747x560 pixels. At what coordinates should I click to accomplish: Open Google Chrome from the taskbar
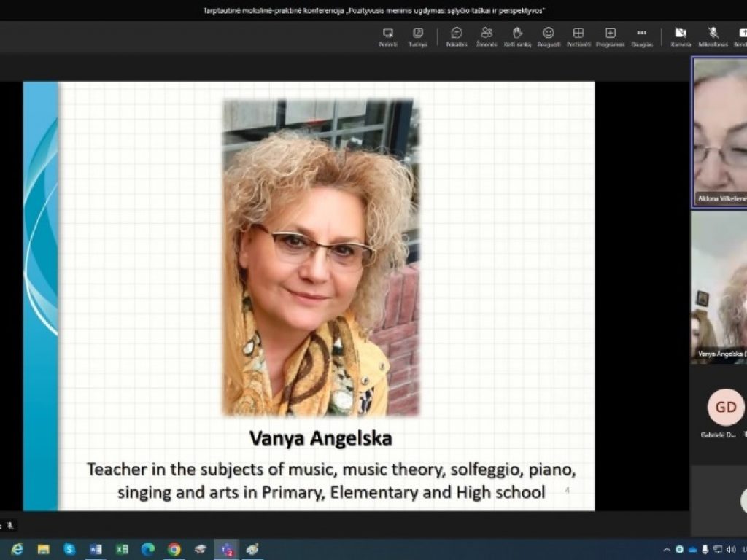click(174, 550)
